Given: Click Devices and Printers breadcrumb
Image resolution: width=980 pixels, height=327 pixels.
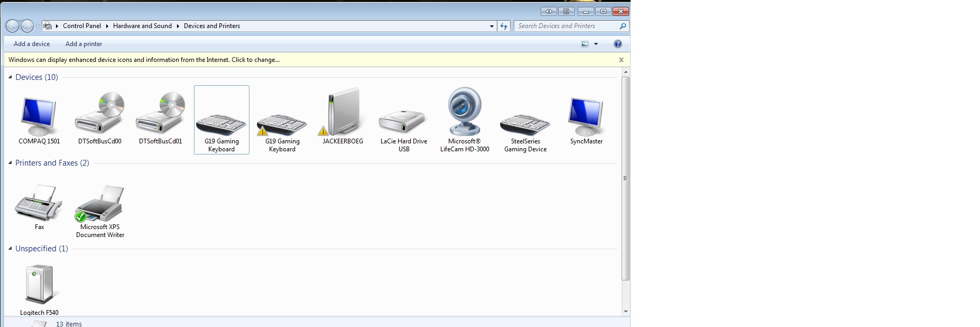Looking at the screenshot, I should tap(212, 26).
